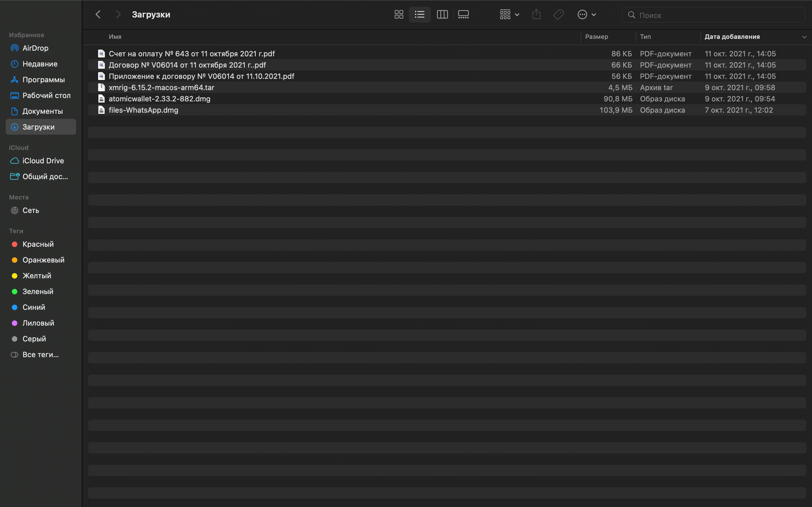This screenshot has width=812, height=507.
Task: Click the Tags toolbar icon
Action: [x=558, y=15]
